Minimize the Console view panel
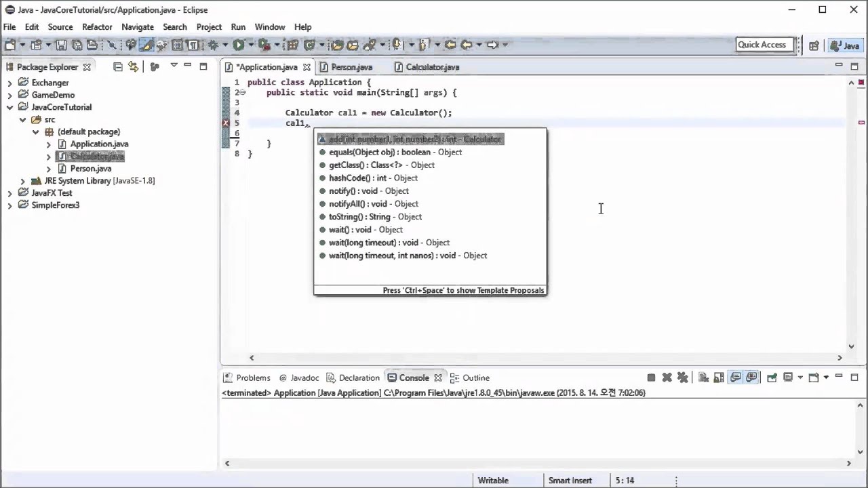The image size is (868, 488). pos(839,375)
